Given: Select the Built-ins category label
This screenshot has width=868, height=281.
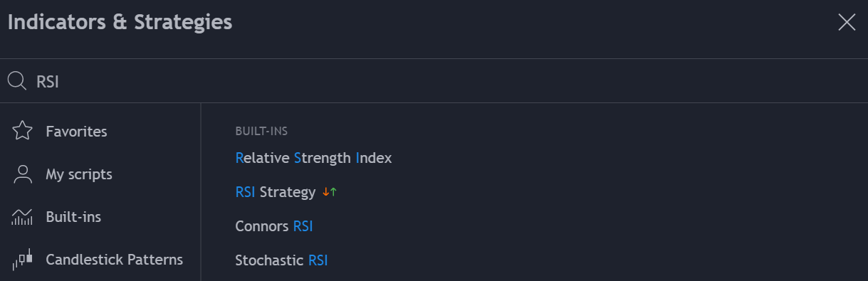Looking at the screenshot, I should point(73,217).
